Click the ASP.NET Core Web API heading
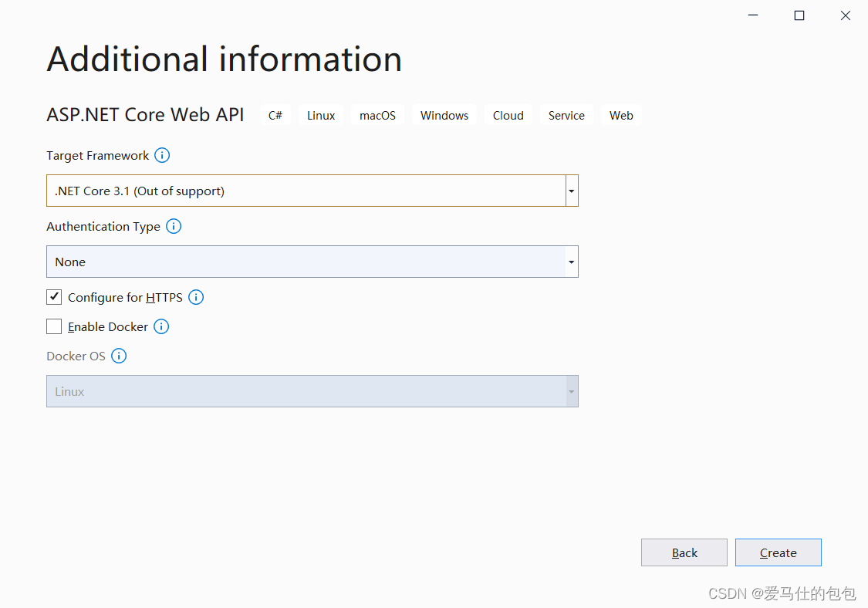This screenshot has height=608, width=868. pyautogui.click(x=145, y=115)
